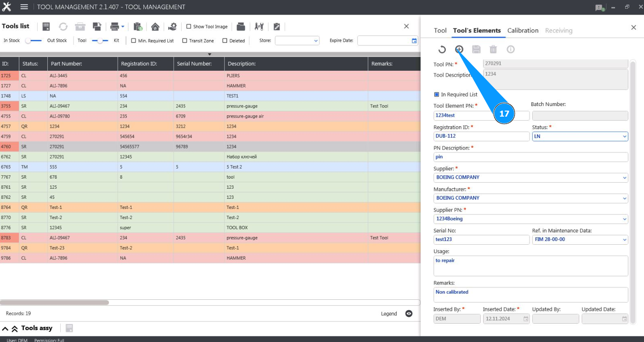Click the hand with gear icon
Viewport: 644px width, 342px height.
[x=172, y=27]
